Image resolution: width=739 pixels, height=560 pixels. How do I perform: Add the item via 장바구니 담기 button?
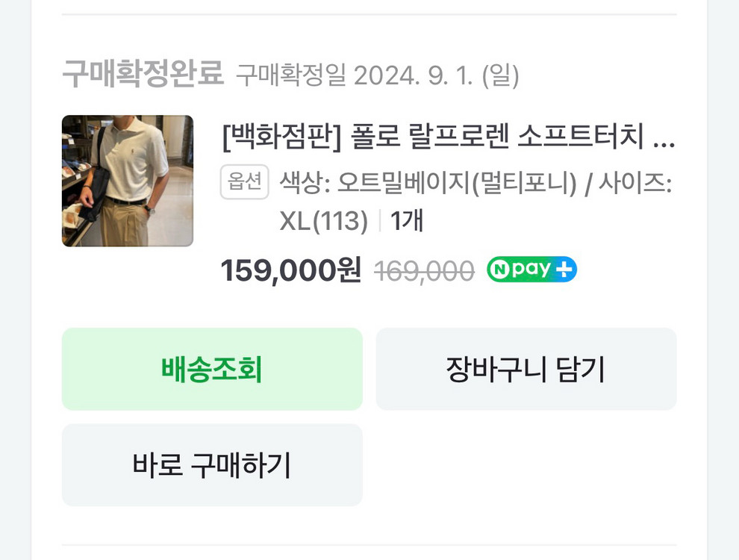click(527, 368)
